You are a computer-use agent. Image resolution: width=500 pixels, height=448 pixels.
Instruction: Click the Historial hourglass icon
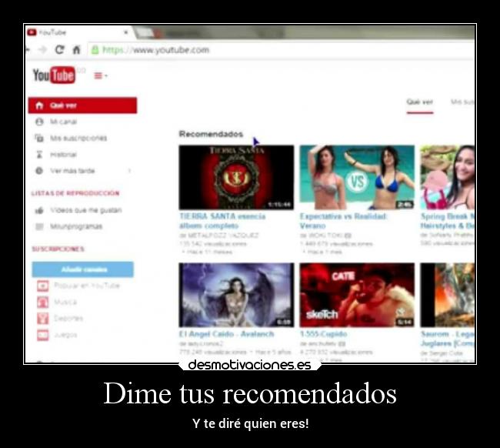pos(39,155)
